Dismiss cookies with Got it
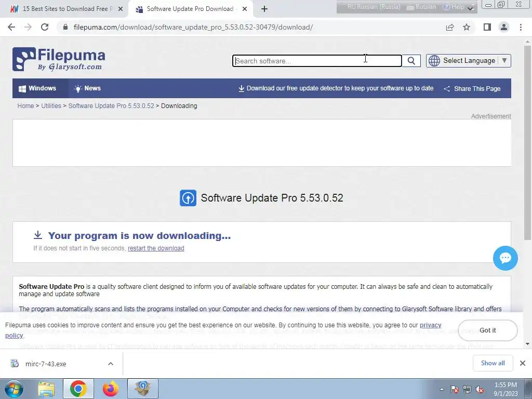 (487, 330)
